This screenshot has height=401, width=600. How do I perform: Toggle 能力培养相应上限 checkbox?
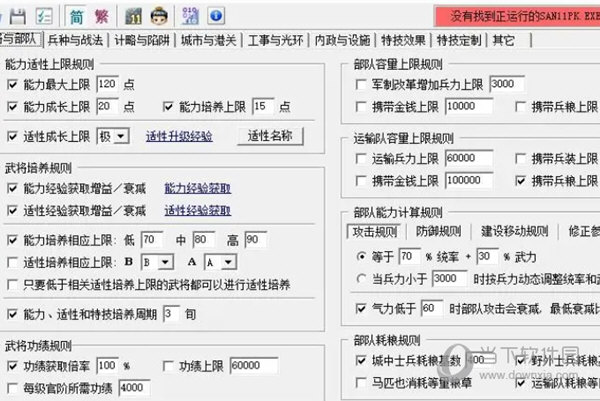tap(13, 240)
